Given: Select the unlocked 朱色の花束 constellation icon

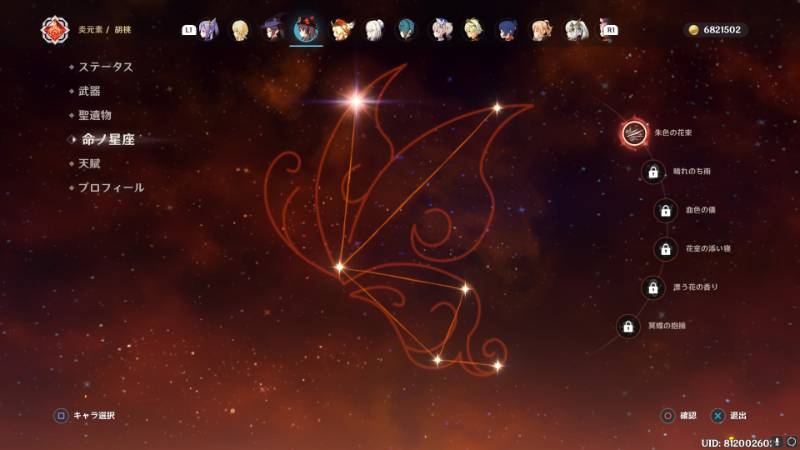Looking at the screenshot, I should point(634,133).
